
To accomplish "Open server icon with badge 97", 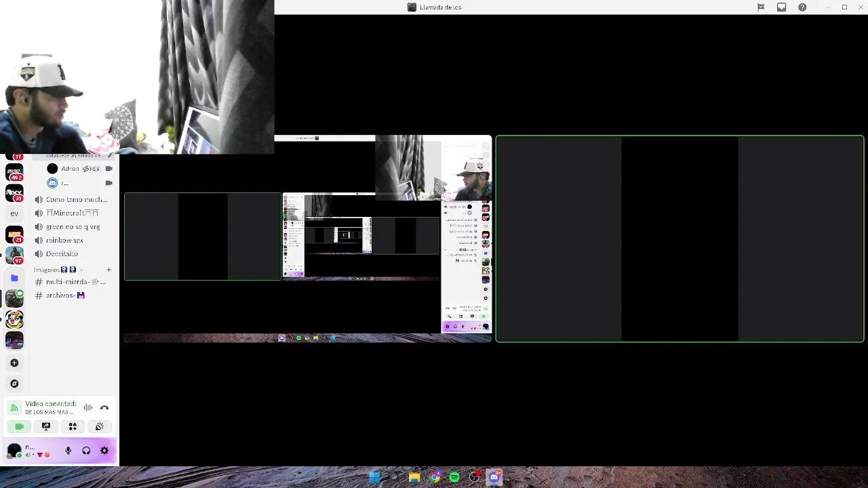I will [x=14, y=255].
